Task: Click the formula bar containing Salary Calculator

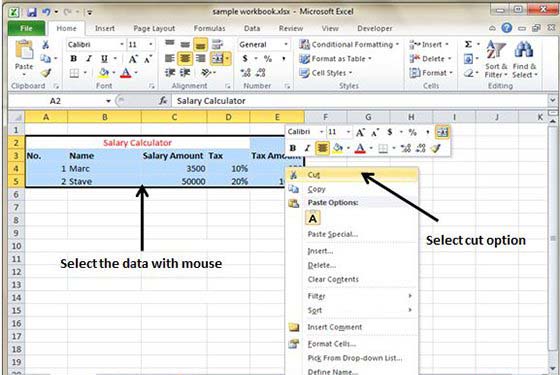Action: (360, 101)
